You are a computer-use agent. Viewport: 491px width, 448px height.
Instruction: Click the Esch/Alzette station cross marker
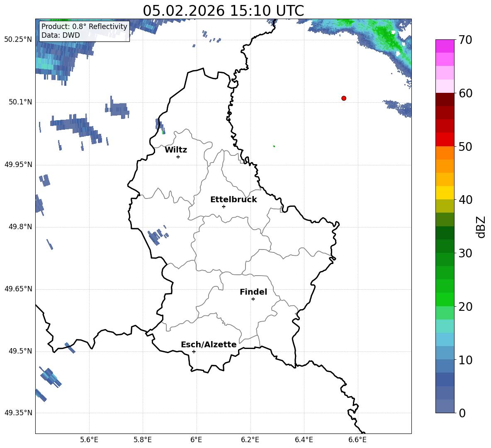tap(194, 351)
